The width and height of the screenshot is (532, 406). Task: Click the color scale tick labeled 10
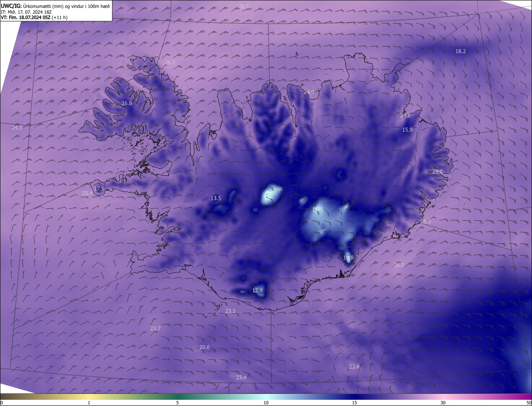[x=266, y=403]
